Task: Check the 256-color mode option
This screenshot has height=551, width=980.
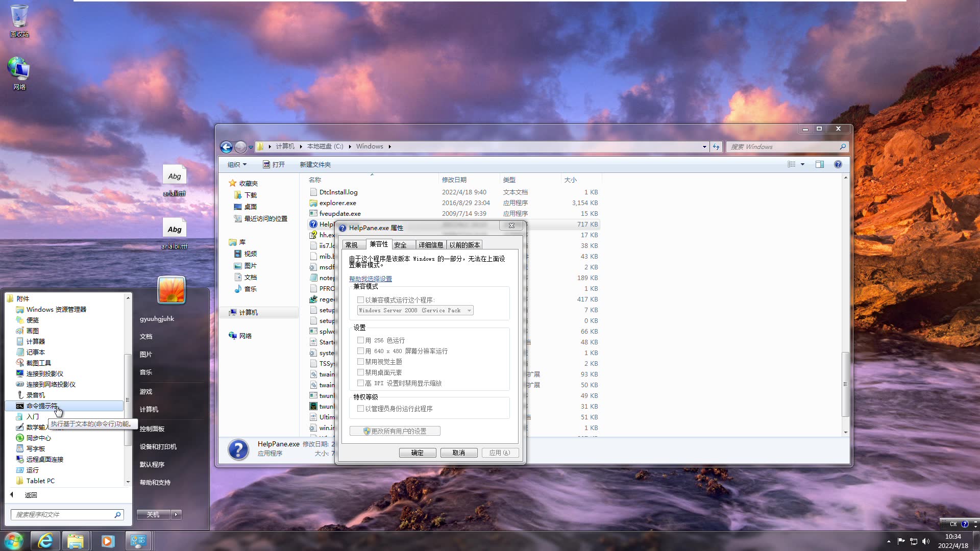Action: tap(361, 340)
